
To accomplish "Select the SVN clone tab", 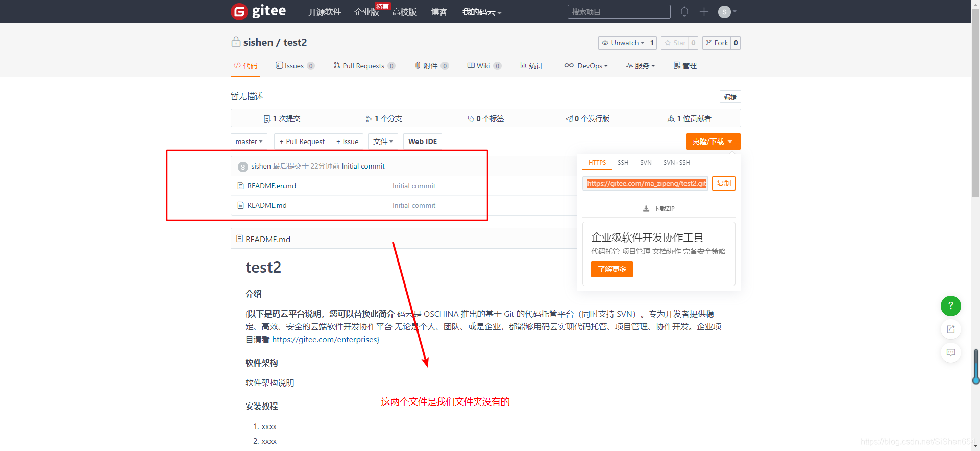I will point(646,163).
